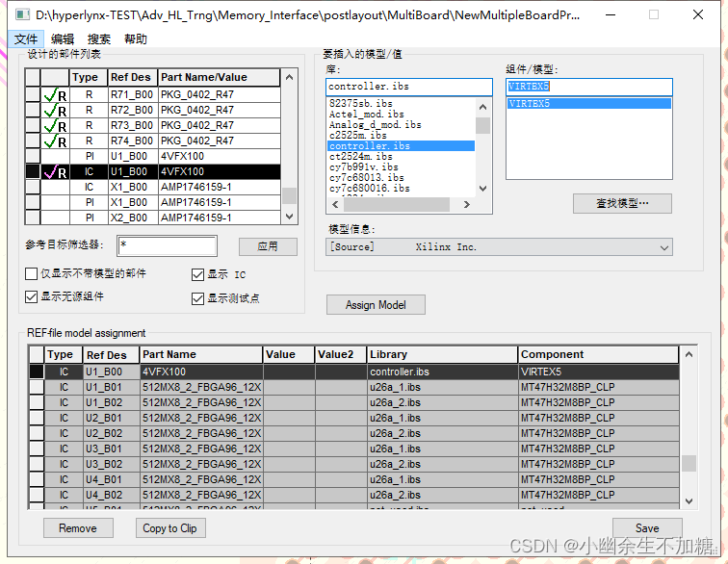Click the 库 library name input field
Screen dimensions: 728x564
pyautogui.click(x=409, y=87)
